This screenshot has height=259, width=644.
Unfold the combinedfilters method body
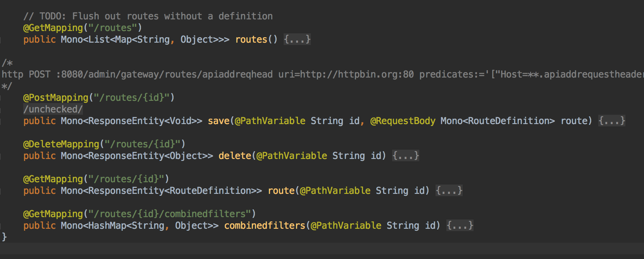(x=460, y=226)
